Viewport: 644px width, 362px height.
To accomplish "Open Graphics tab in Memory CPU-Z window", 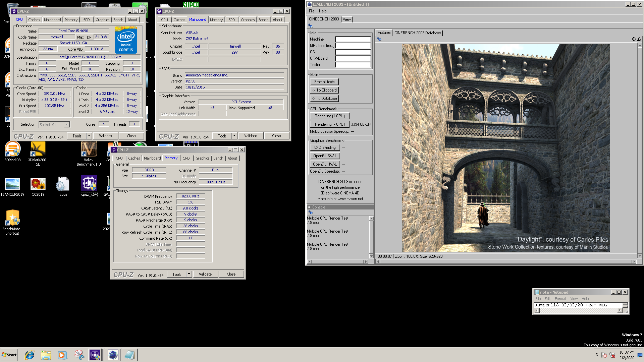I will pos(202,158).
